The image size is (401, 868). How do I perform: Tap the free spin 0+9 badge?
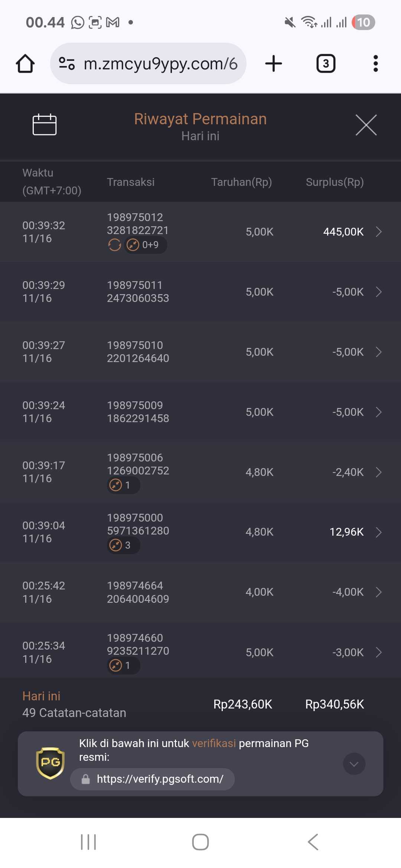146,245
